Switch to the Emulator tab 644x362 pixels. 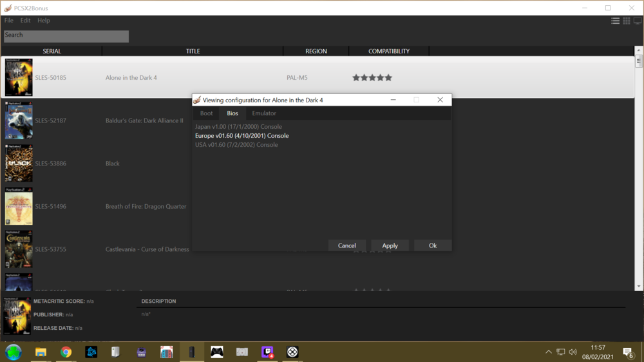264,113
